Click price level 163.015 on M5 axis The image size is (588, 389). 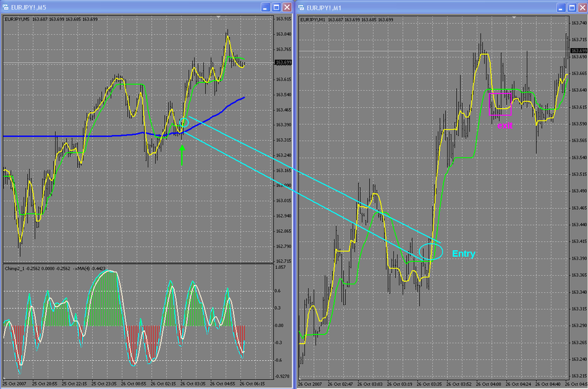click(283, 201)
